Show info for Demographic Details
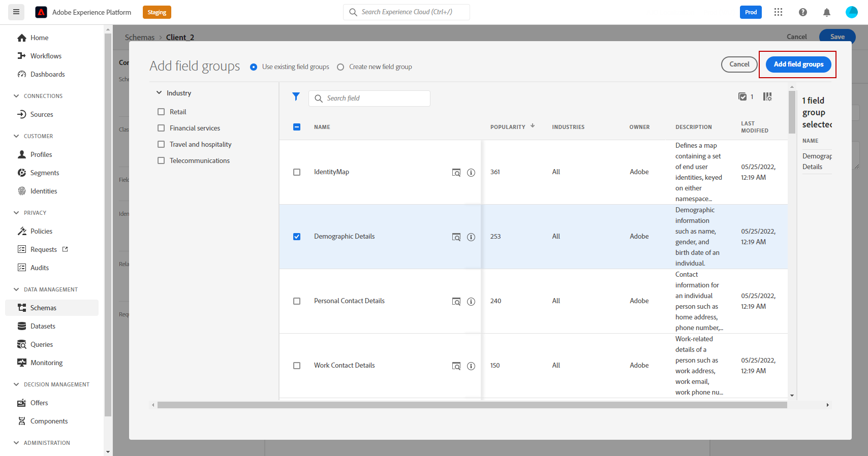868x456 pixels. tap(471, 237)
